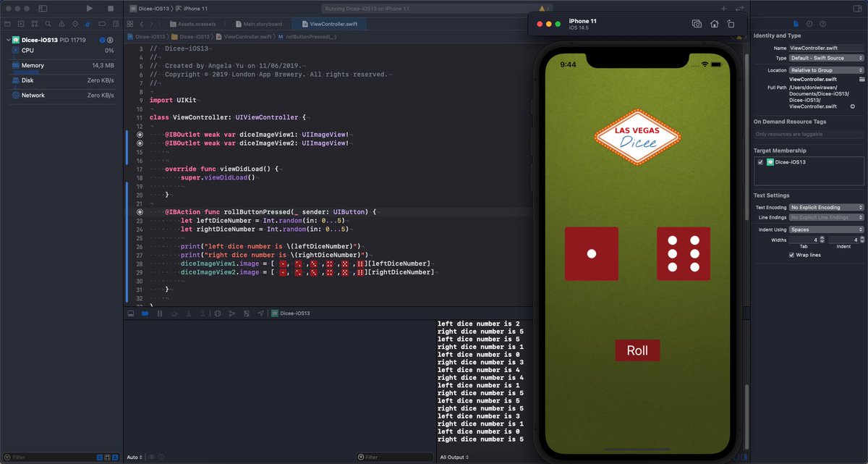This screenshot has width=868, height=464.
Task: Select the File inspector icon
Action: [x=796, y=24]
